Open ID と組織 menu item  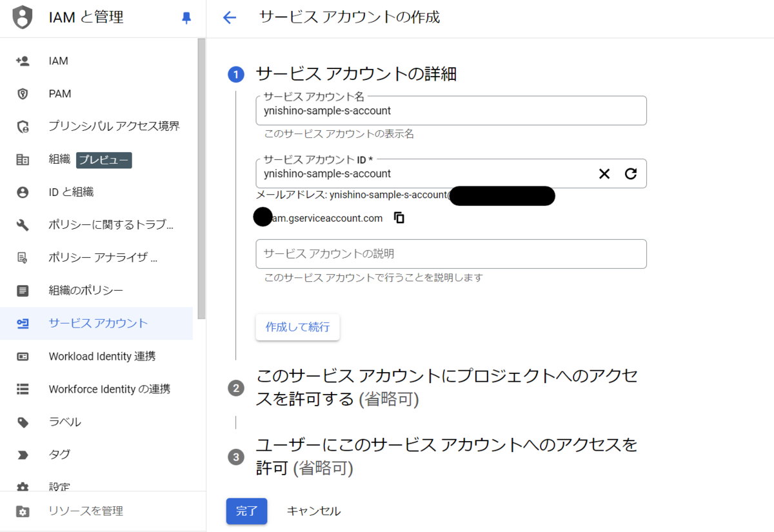click(x=97, y=192)
